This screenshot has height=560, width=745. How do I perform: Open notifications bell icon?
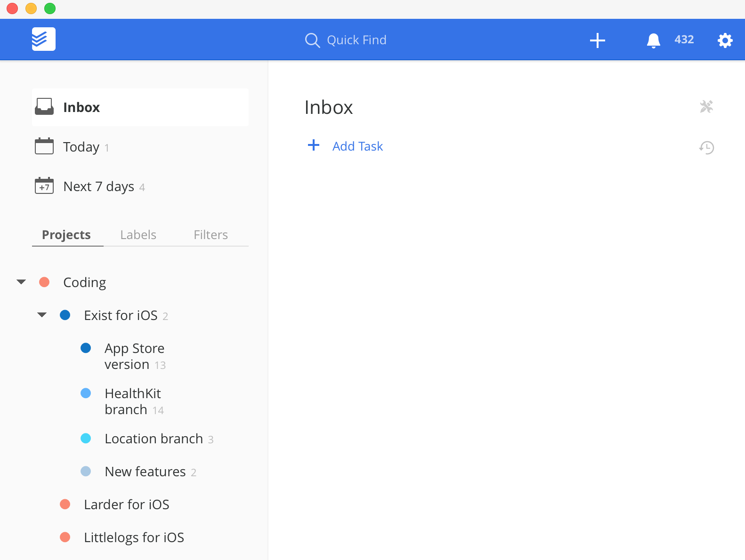click(x=653, y=40)
